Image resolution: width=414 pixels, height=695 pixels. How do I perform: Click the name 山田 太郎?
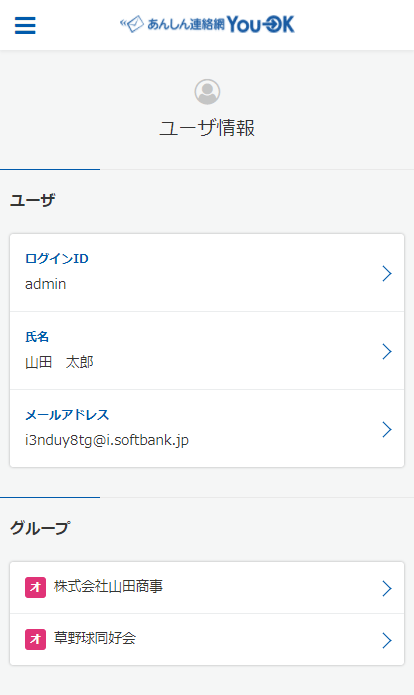click(x=59, y=362)
